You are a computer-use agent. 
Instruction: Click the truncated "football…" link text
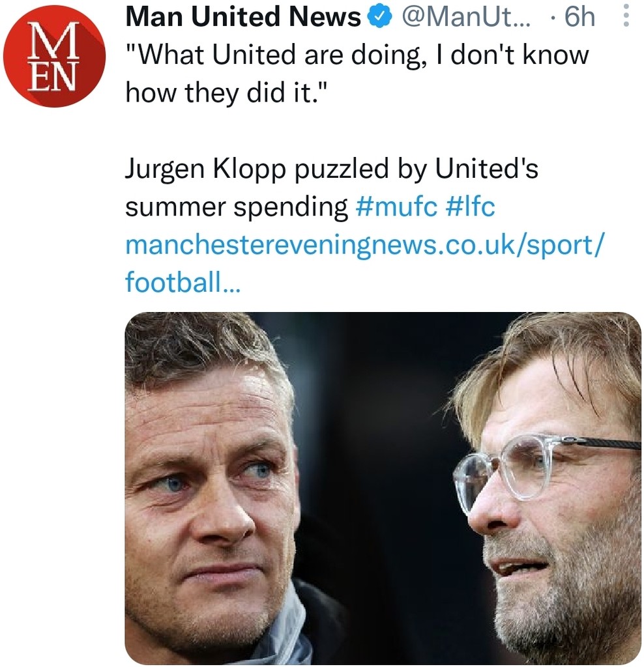[x=182, y=283]
